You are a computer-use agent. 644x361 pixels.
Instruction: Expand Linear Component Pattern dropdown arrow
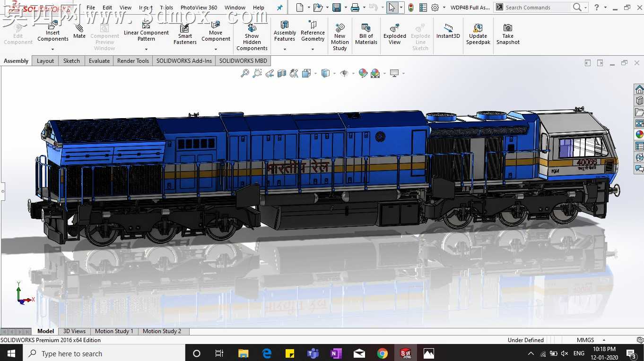click(x=146, y=49)
